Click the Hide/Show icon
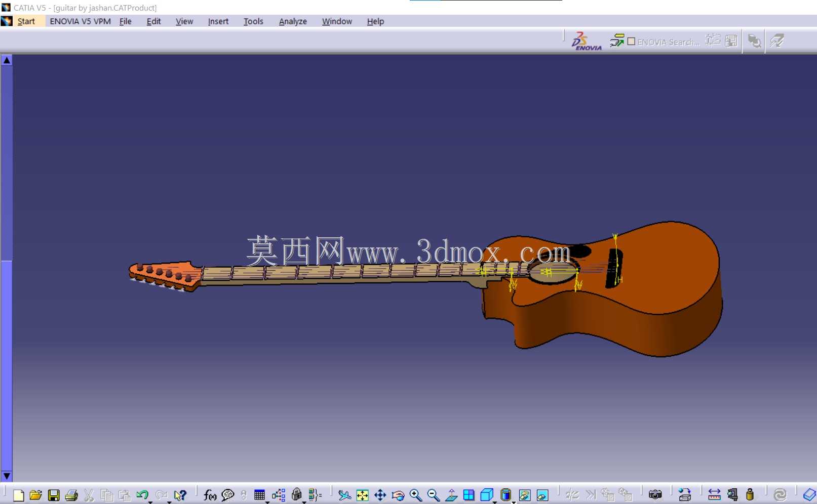817x504 pixels. [525, 495]
